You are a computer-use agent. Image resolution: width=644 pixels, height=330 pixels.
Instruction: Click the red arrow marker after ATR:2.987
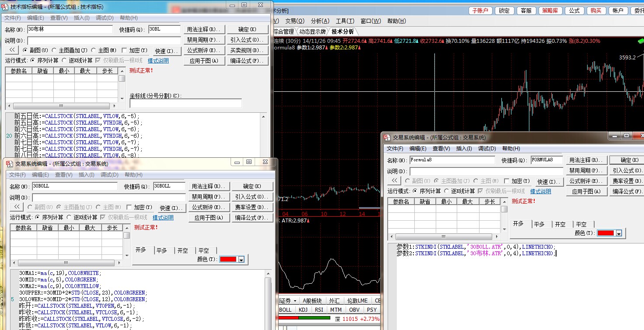pyautogui.click(x=308, y=221)
